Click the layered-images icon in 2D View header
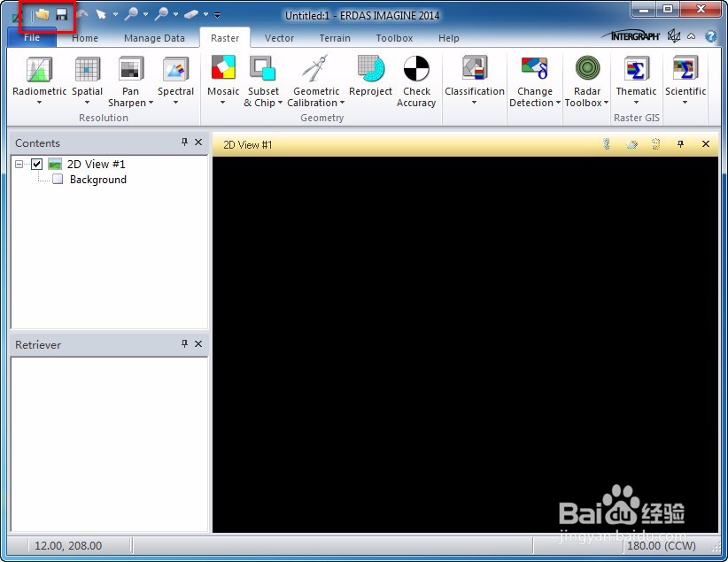 point(631,144)
